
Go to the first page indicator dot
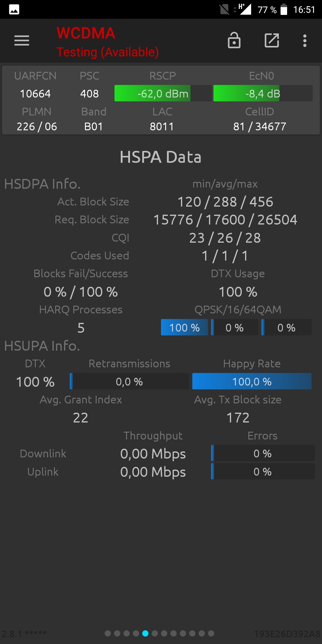pos(108,633)
